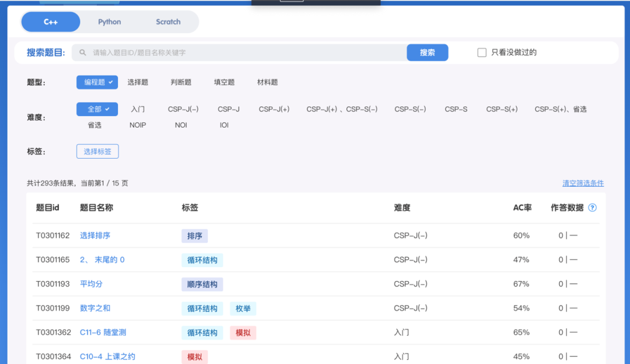Click the 60% AC rate value

click(x=521, y=236)
